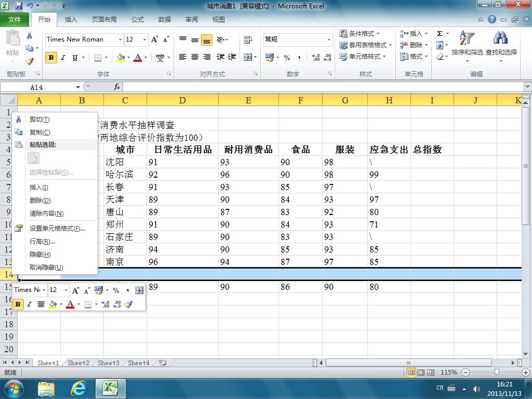This screenshot has height=399, width=532.
Task: Apply fill color from ribbon
Action: pyautogui.click(x=121, y=57)
